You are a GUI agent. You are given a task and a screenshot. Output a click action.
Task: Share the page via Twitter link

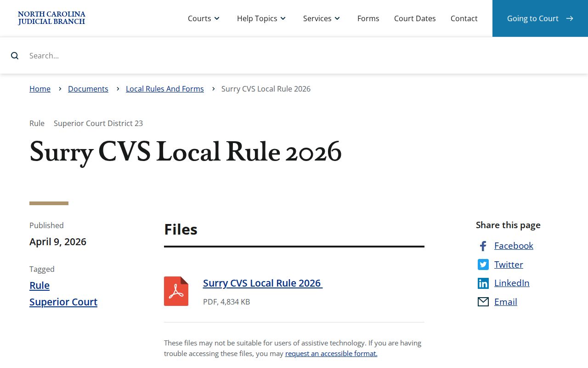(509, 264)
